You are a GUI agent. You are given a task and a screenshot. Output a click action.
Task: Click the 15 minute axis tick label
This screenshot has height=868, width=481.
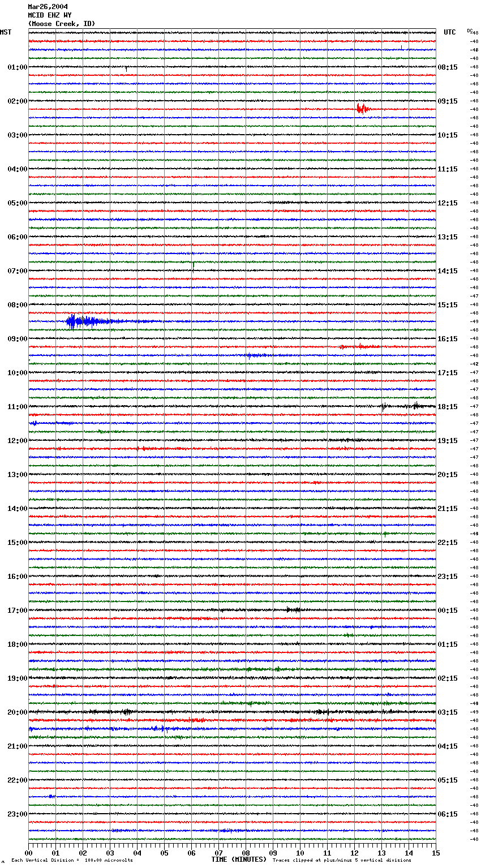[x=436, y=853]
